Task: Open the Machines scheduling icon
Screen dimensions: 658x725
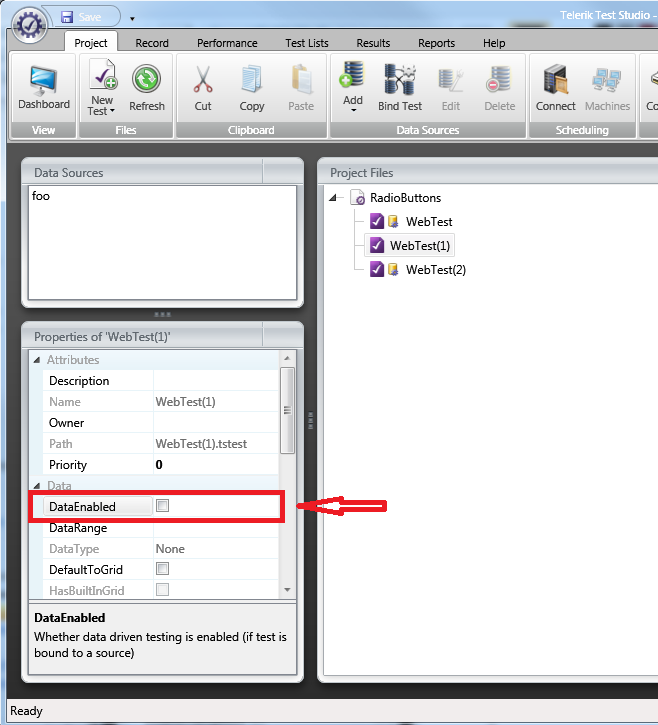Action: [x=607, y=80]
